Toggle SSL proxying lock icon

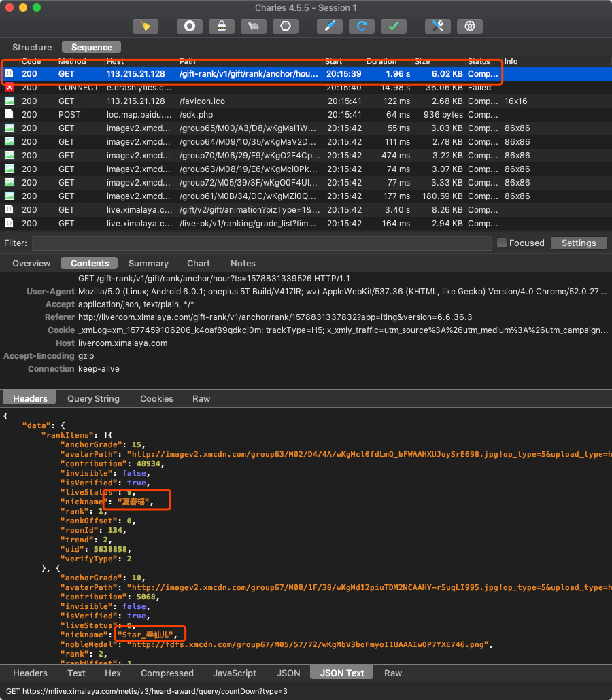point(222,26)
